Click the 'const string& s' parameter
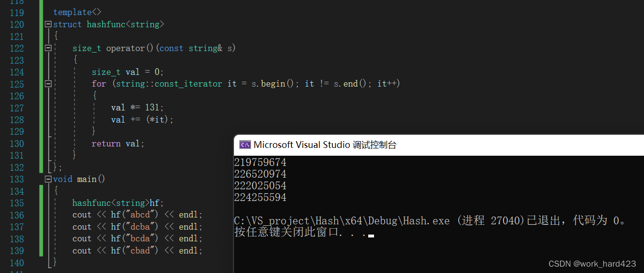This screenshot has height=273, width=644. [196, 48]
